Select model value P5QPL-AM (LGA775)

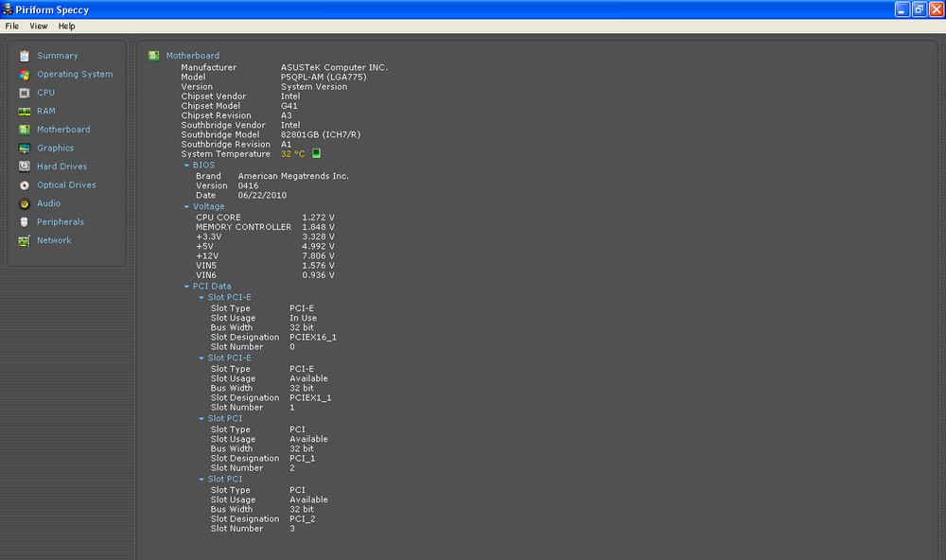coord(324,78)
